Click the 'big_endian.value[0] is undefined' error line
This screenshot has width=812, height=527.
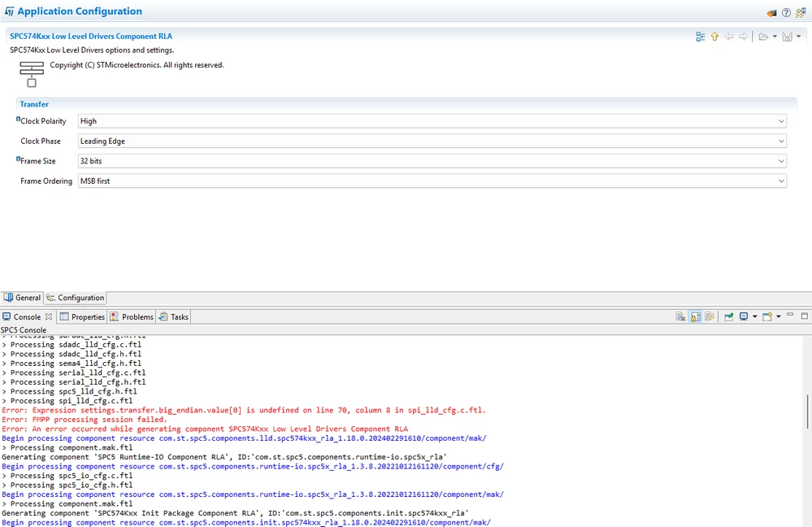tap(244, 411)
